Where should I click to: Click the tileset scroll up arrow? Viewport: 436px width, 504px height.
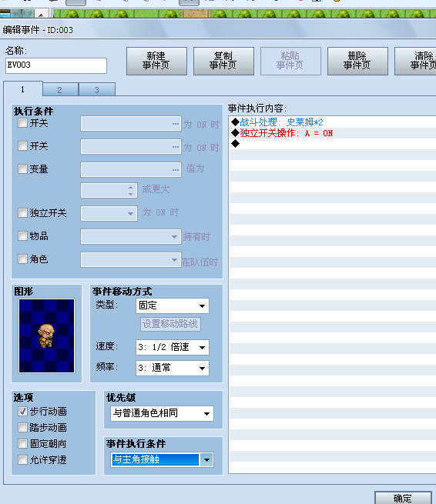pyautogui.click(x=41, y=14)
